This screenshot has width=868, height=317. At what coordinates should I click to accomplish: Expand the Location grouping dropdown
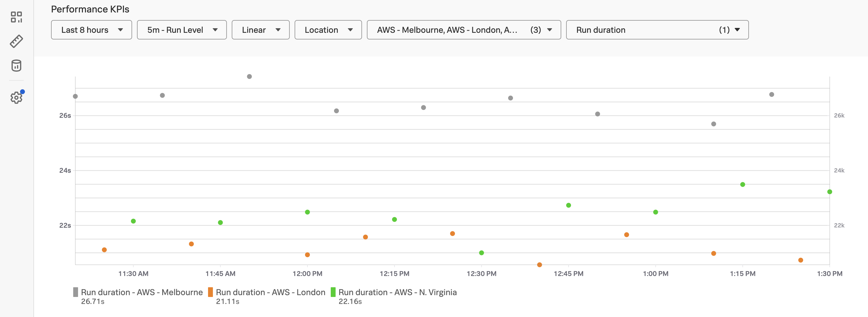tap(328, 30)
